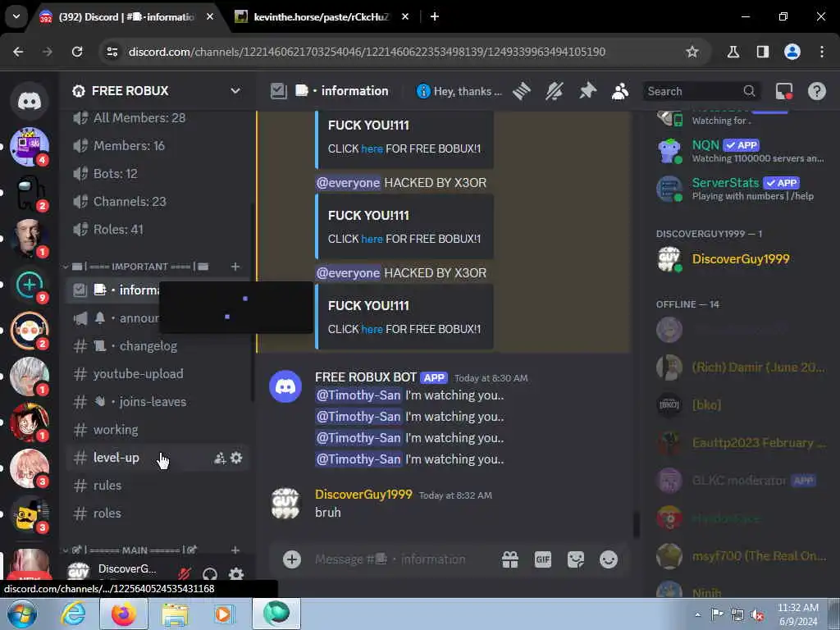Open Discord help question mark icon
Screen dimensions: 840x630
click(x=817, y=91)
